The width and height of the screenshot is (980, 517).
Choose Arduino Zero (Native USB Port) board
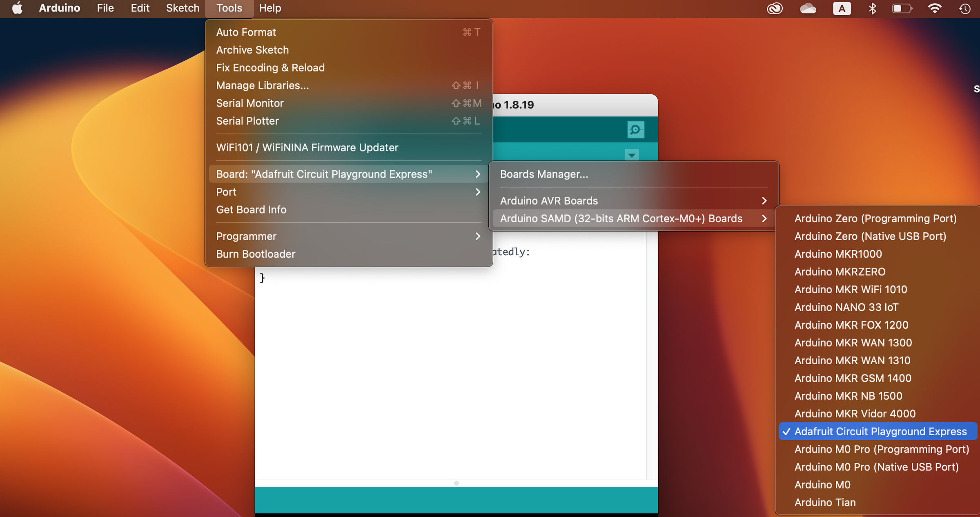(870, 236)
